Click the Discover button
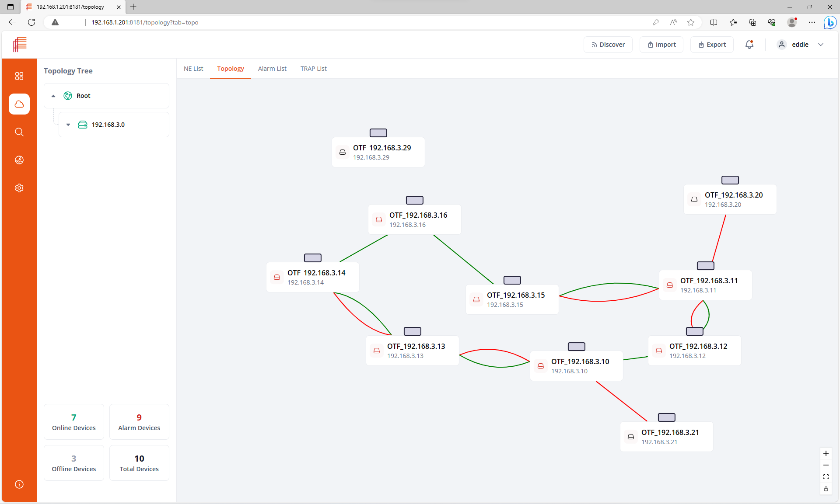This screenshot has width=840, height=504. [x=608, y=45]
